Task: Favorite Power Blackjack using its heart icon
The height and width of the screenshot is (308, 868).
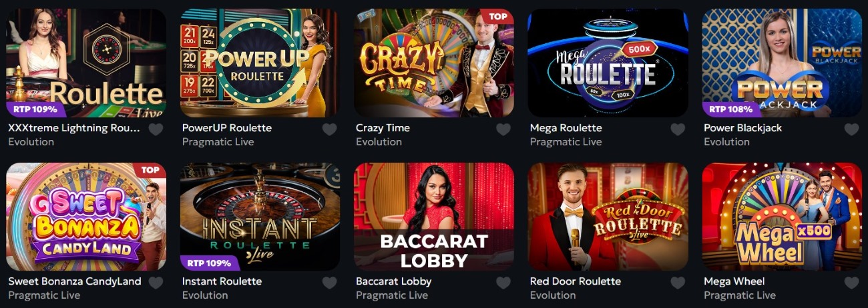Action: coord(851,129)
